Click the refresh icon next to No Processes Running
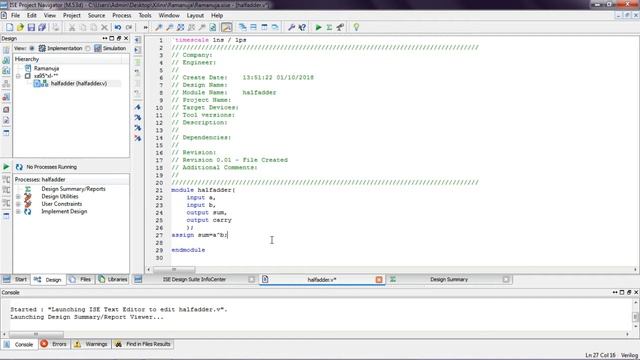640x360 pixels. pyautogui.click(x=19, y=167)
